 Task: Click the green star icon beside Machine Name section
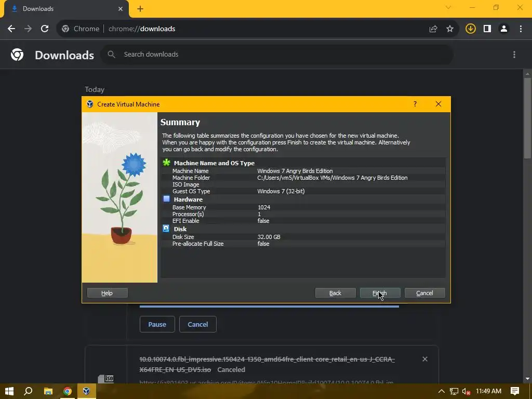(x=166, y=163)
